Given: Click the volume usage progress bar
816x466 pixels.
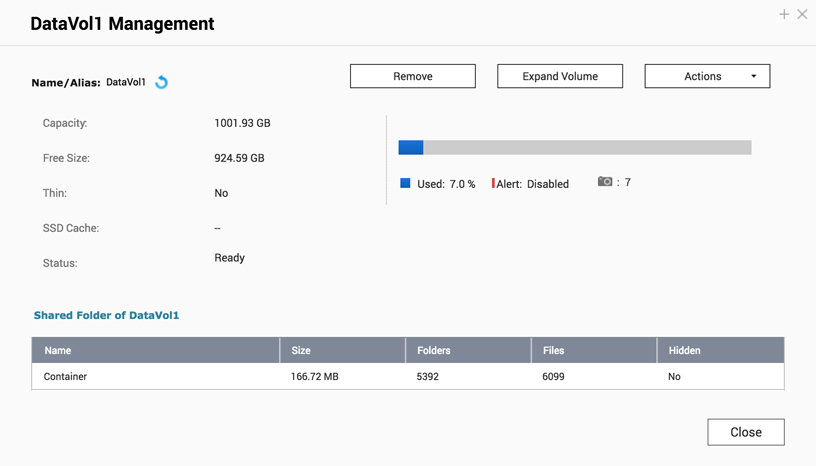Looking at the screenshot, I should (575, 147).
